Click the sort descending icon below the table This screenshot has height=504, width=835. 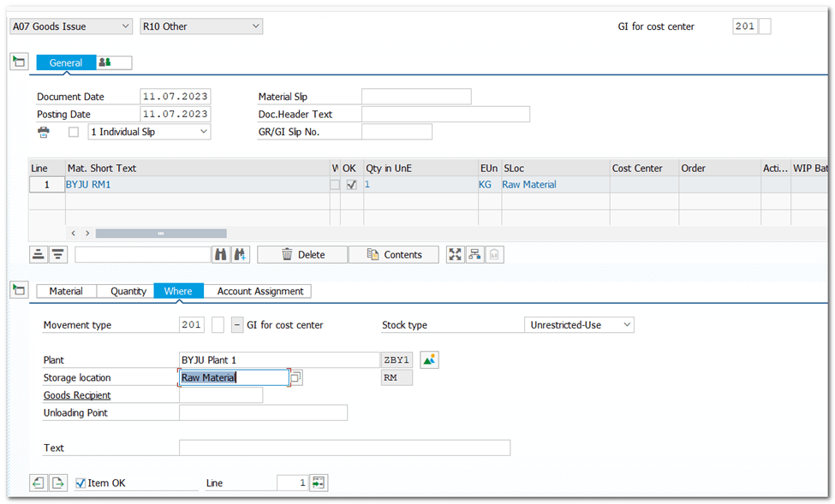(57, 254)
